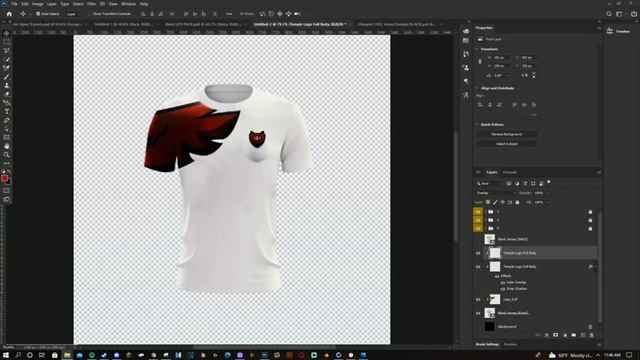The image size is (640, 360).
Task: Click the Remove Background button
Action: [507, 134]
